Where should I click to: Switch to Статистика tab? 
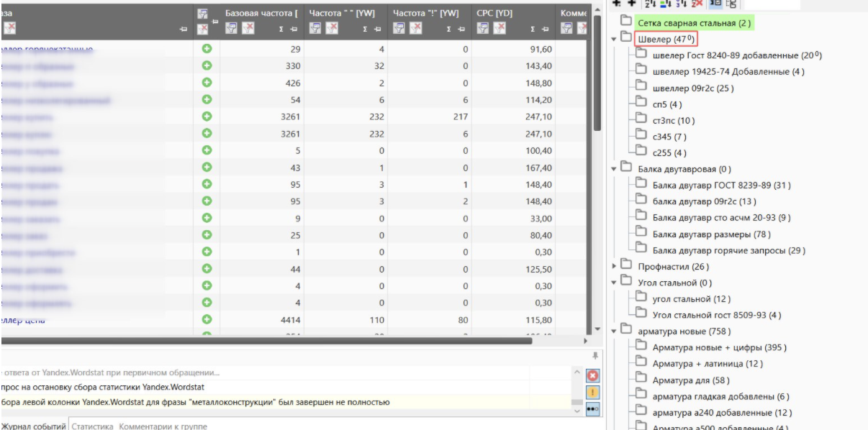coord(92,426)
